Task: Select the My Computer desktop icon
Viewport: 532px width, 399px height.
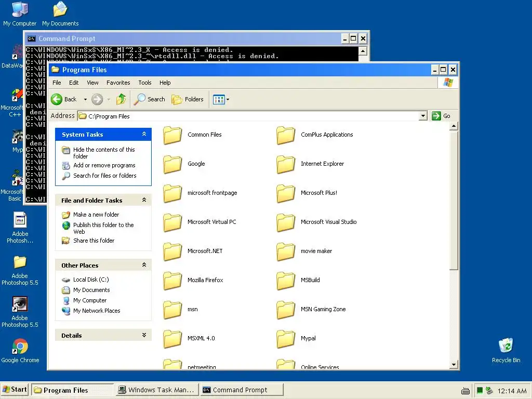Action: (20, 14)
